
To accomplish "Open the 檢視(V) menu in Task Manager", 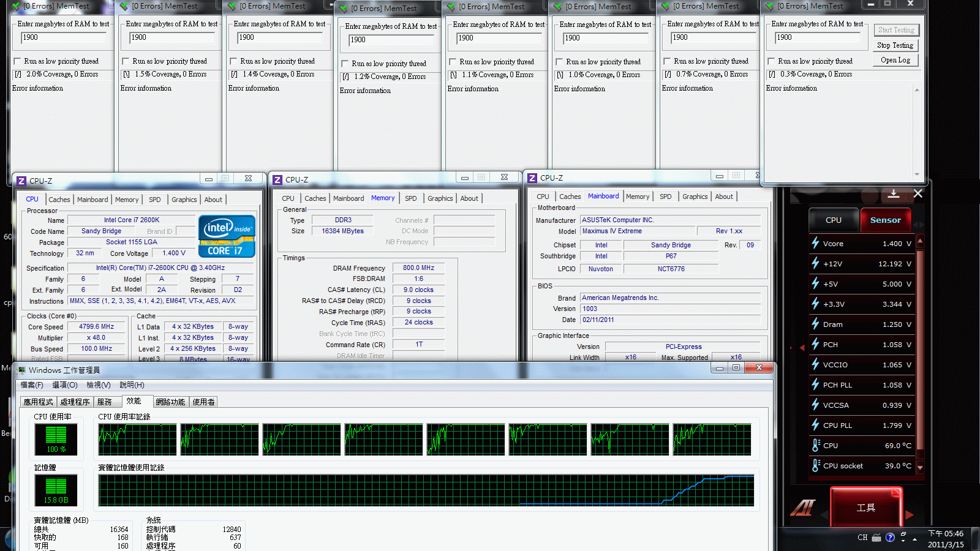I will [x=99, y=385].
